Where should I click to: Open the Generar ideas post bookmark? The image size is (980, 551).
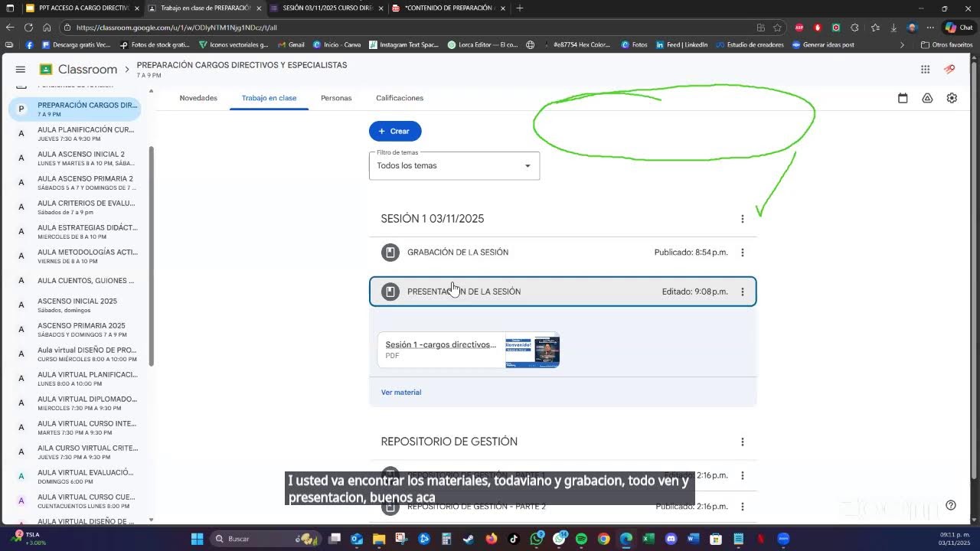823,44
